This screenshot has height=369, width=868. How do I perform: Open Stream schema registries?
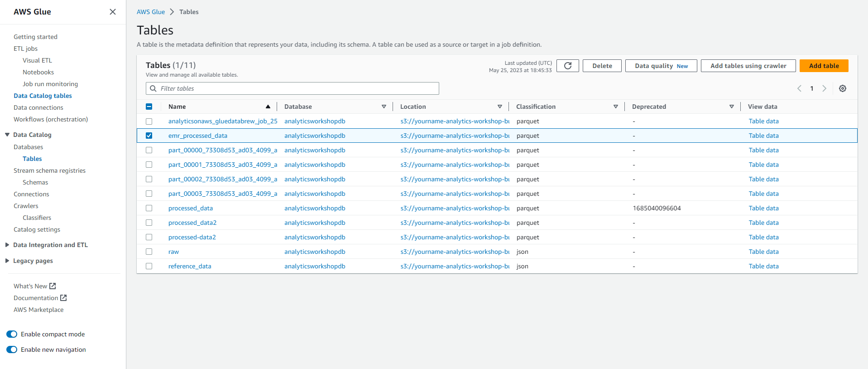49,170
